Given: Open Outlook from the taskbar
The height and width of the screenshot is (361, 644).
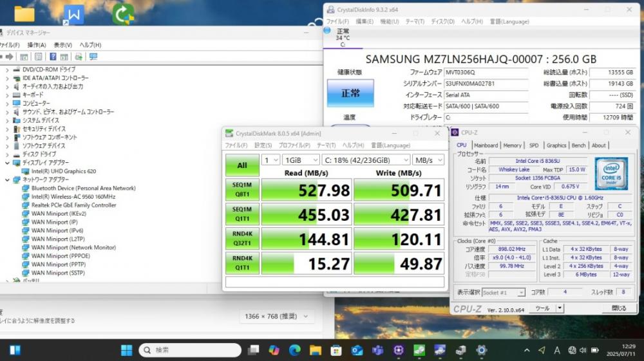Looking at the screenshot, I should 357,350.
